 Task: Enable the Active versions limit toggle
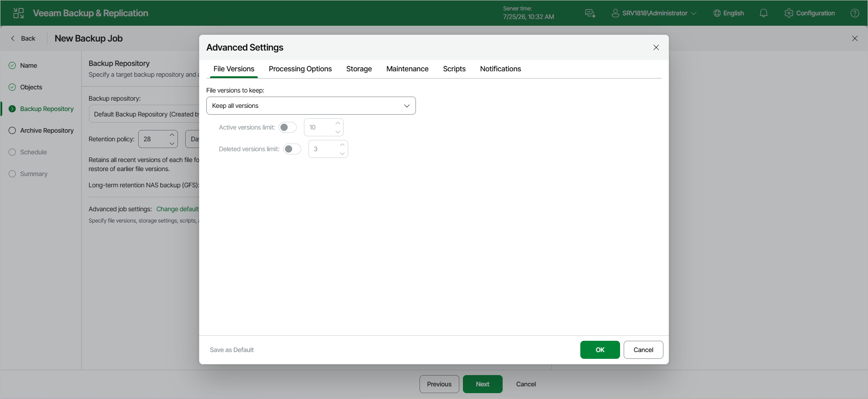(288, 127)
